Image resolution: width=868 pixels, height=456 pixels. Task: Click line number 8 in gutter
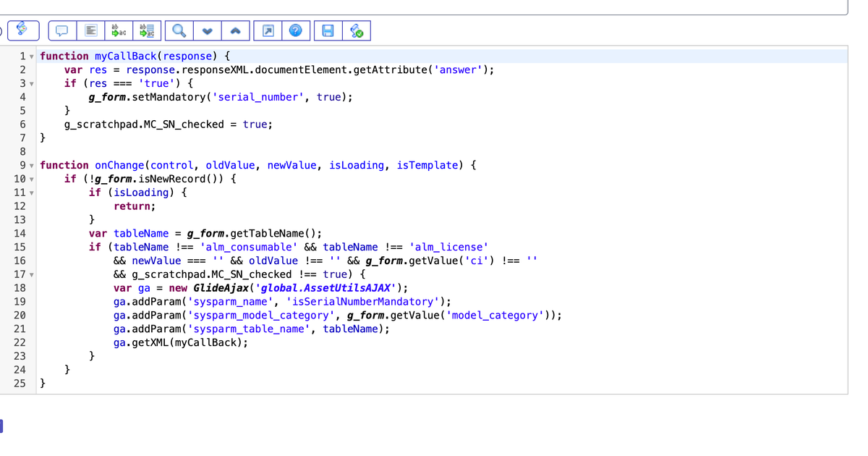pyautogui.click(x=22, y=151)
